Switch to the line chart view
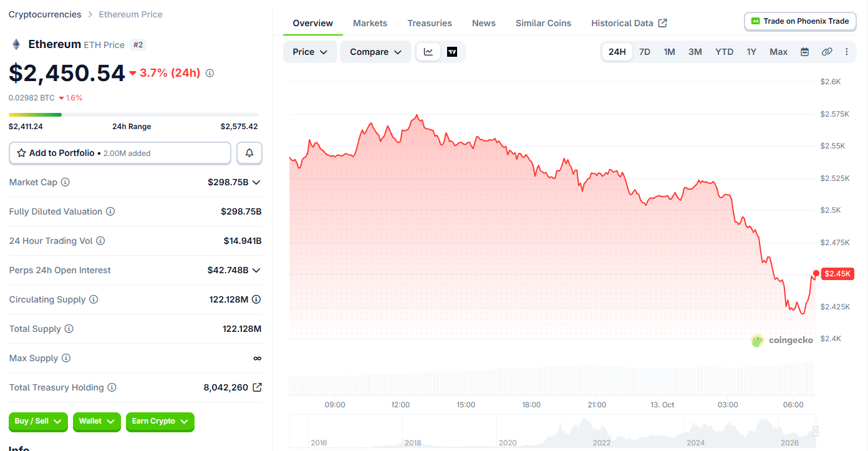This screenshot has width=868, height=451. [428, 52]
